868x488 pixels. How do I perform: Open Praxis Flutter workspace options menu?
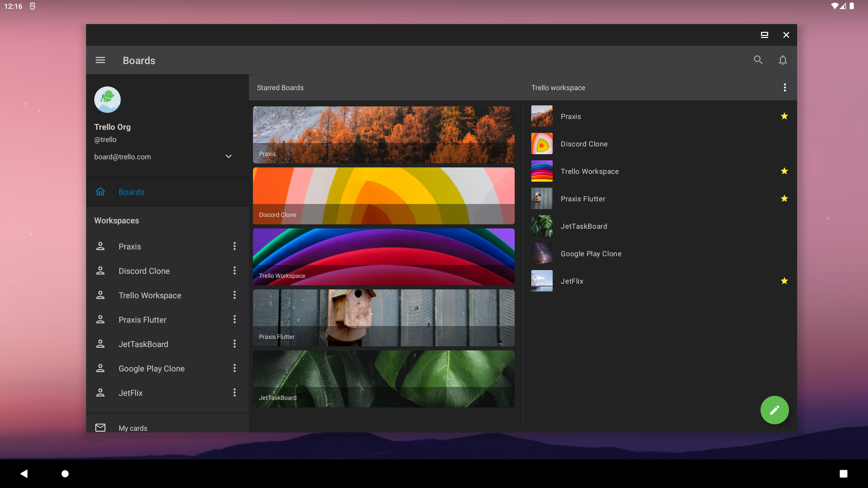pyautogui.click(x=234, y=320)
